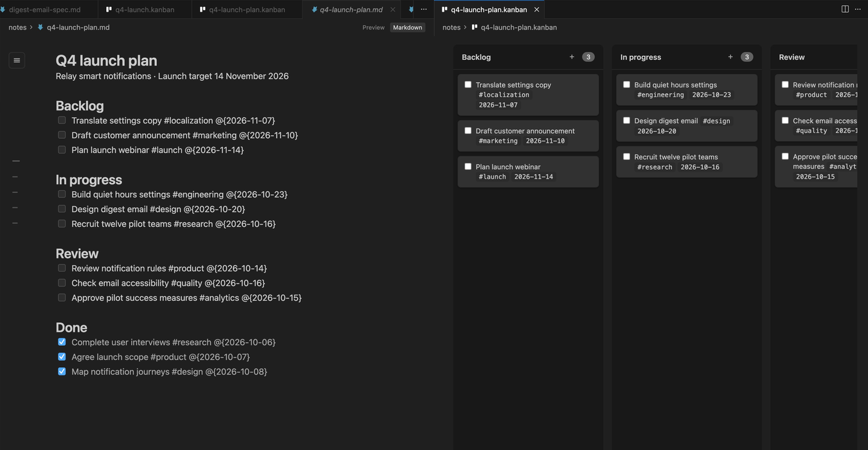Image resolution: width=868 pixels, height=450 pixels.
Task: Split the editor with layout icon
Action: (x=845, y=9)
